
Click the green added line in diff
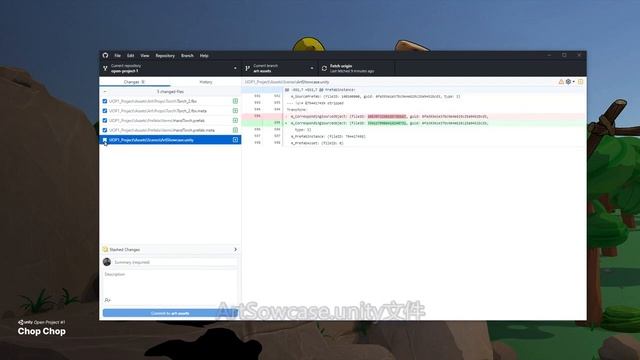coord(414,123)
